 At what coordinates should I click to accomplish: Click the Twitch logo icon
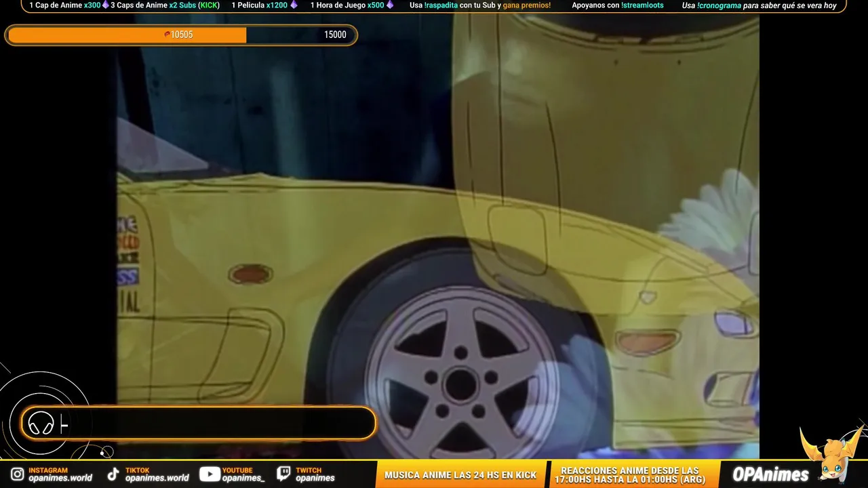click(x=284, y=474)
